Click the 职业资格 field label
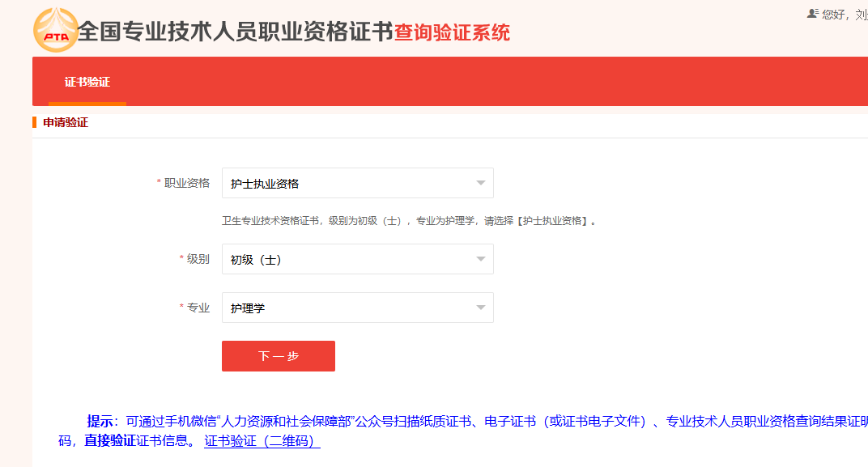This screenshot has height=467, width=868. point(186,183)
